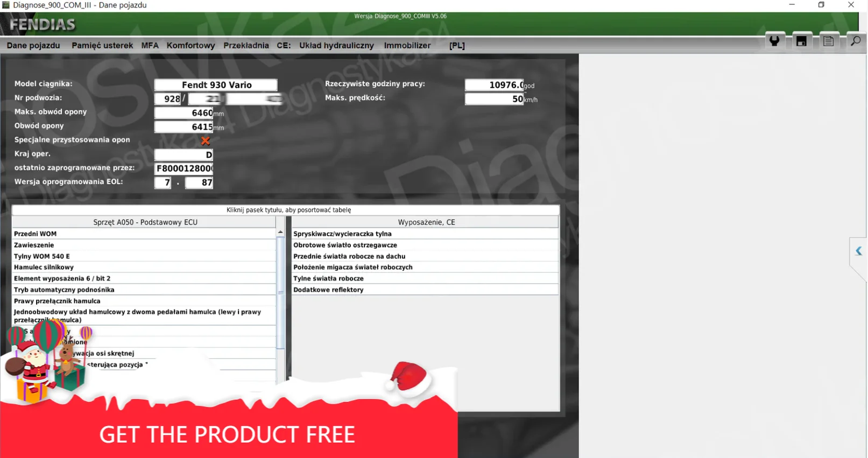
Task: Open the Układ hydrauliczny menu
Action: tap(336, 46)
